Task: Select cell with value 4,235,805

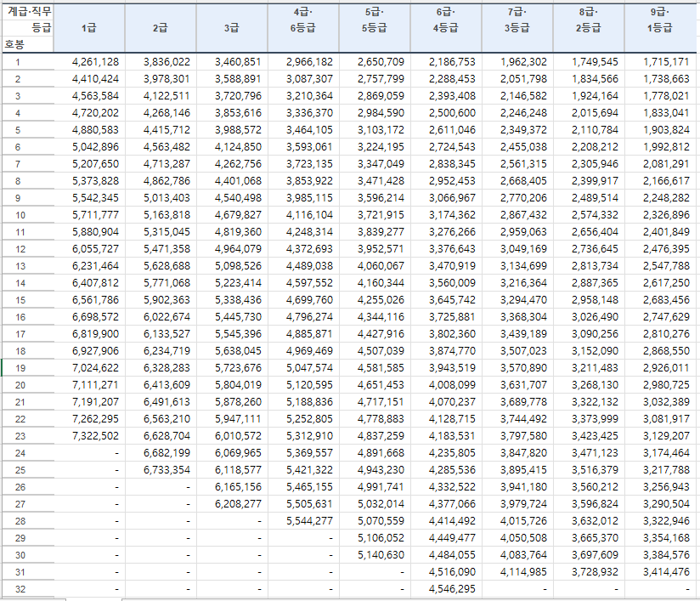Action: tap(447, 452)
